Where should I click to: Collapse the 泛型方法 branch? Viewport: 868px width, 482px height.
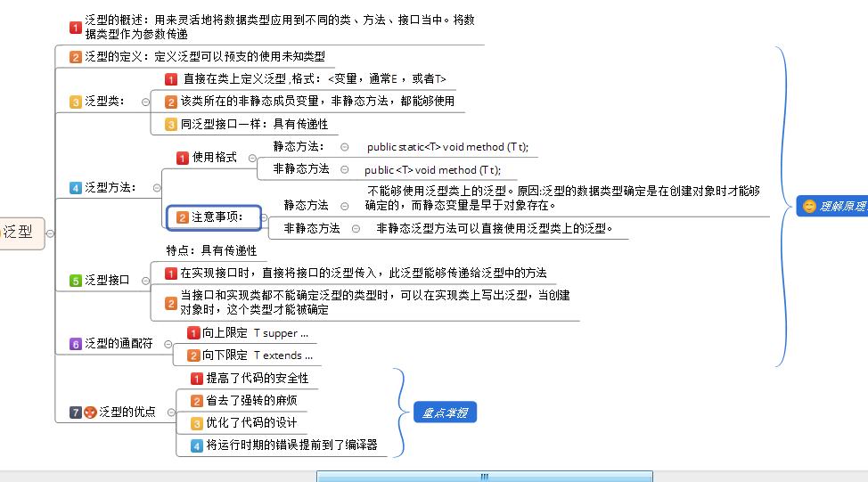pos(157,188)
